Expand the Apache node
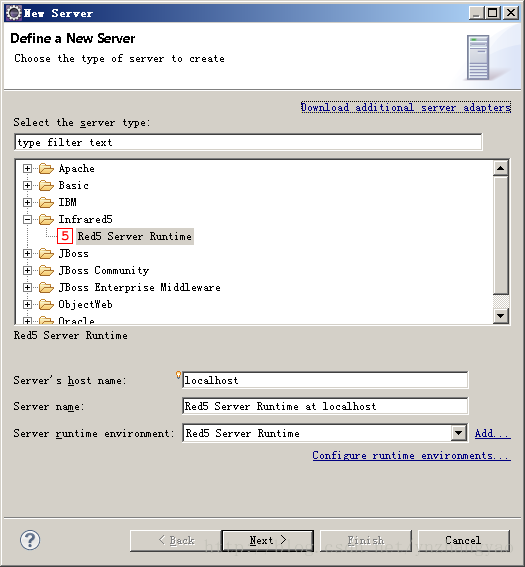The image size is (525, 567). pos(27,169)
